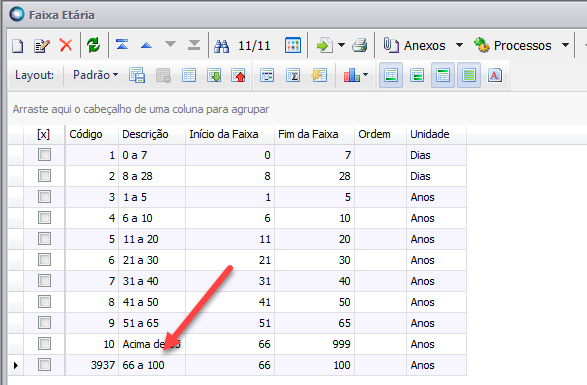Sort by the Unidade column header
This screenshot has height=385, width=587.
click(x=437, y=134)
